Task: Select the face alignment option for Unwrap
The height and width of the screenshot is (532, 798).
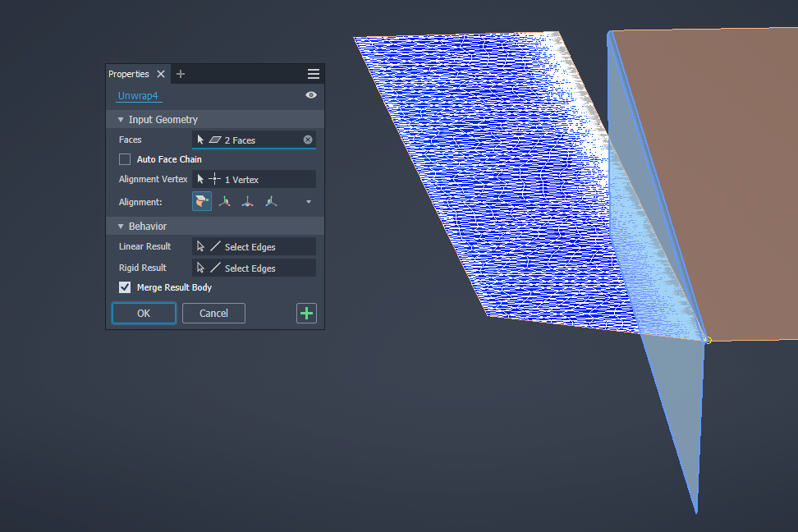Action: point(201,201)
